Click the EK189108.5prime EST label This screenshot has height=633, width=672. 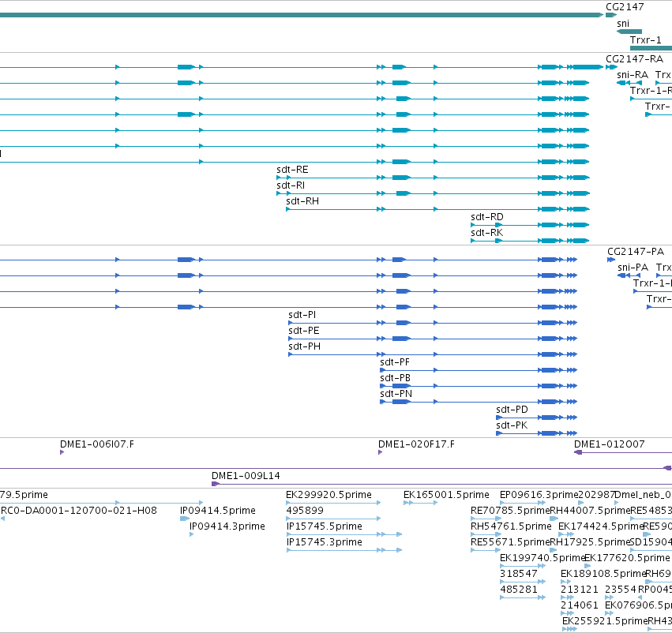[x=603, y=575]
